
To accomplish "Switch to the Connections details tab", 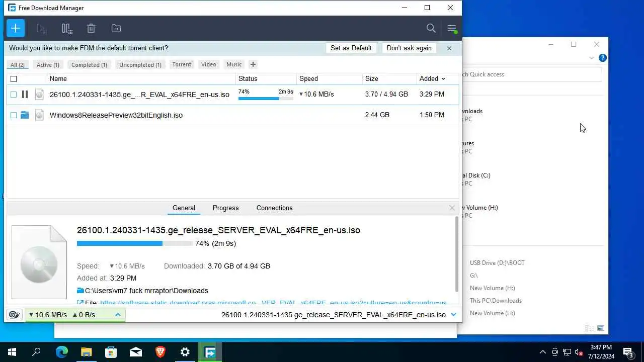I will click(274, 208).
